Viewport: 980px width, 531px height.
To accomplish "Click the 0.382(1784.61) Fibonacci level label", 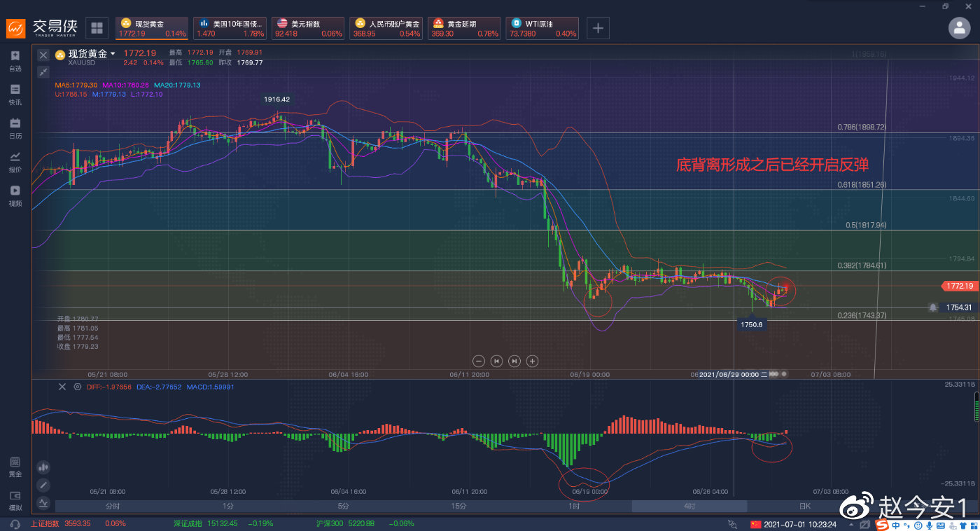I will point(862,265).
